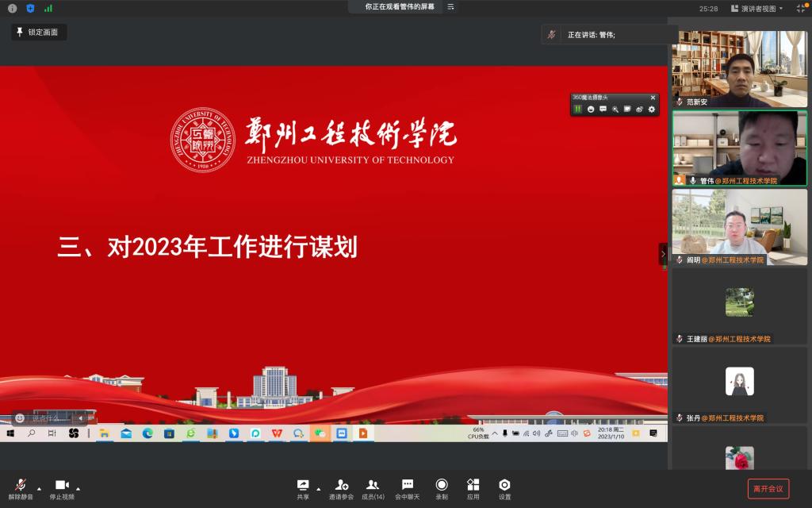Click the blue security shield icon

pos(30,8)
